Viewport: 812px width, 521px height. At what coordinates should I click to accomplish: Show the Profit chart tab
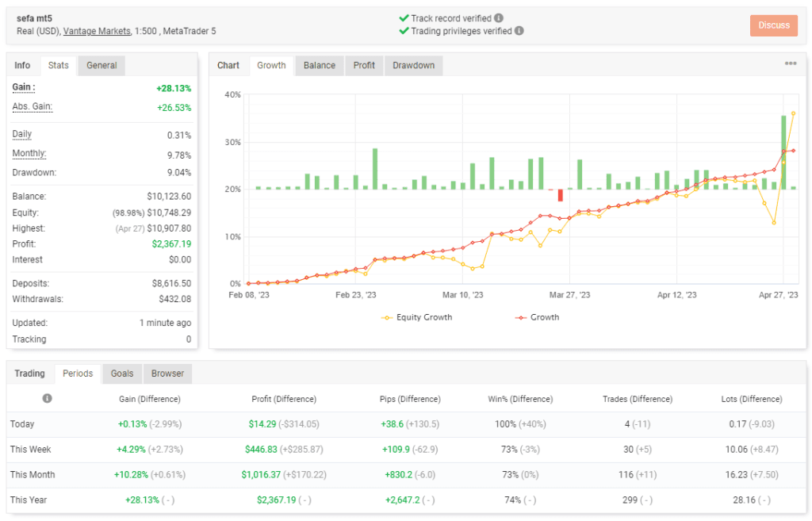(364, 65)
